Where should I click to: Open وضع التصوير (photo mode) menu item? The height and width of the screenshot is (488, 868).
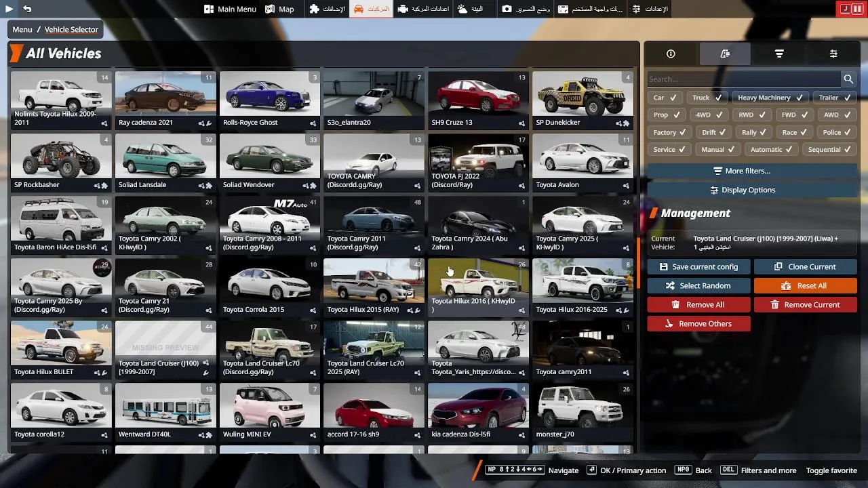(526, 9)
